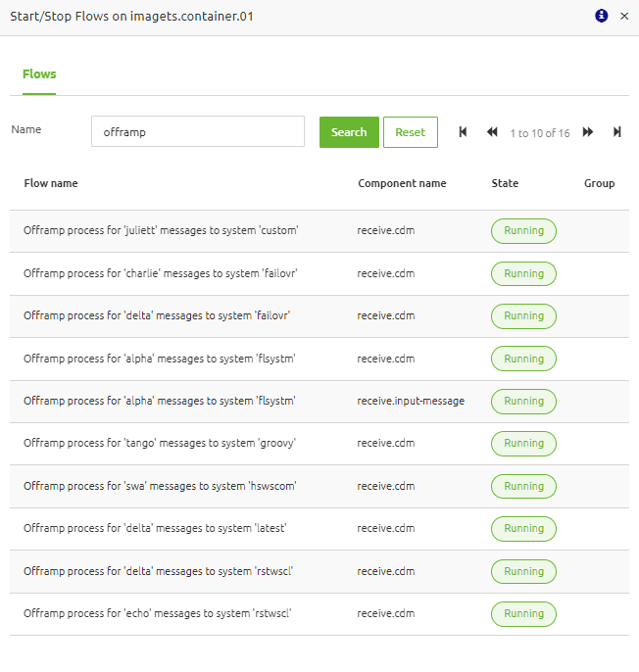Viewport: 639px width, 672px height.
Task: Click the green Search button
Action: 349,132
